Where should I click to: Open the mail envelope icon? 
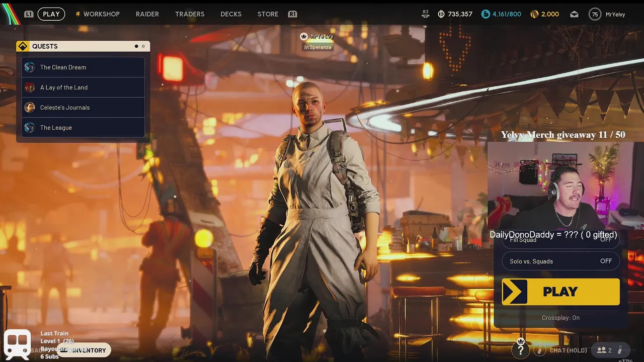(574, 14)
